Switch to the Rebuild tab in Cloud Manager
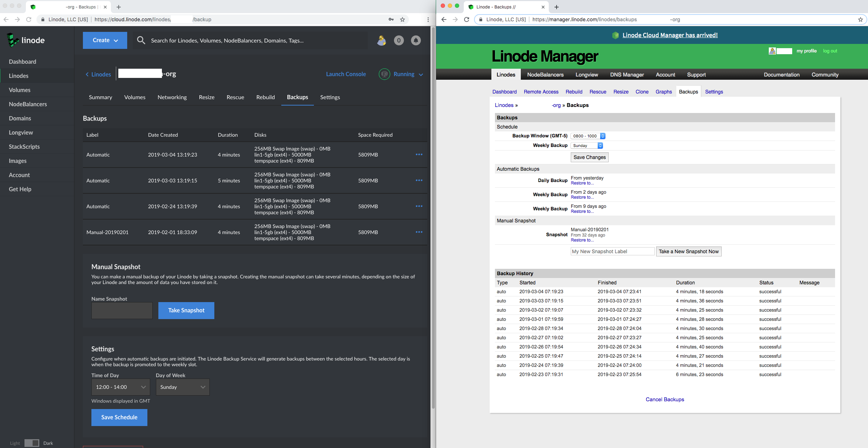This screenshot has width=868, height=448. (x=266, y=97)
